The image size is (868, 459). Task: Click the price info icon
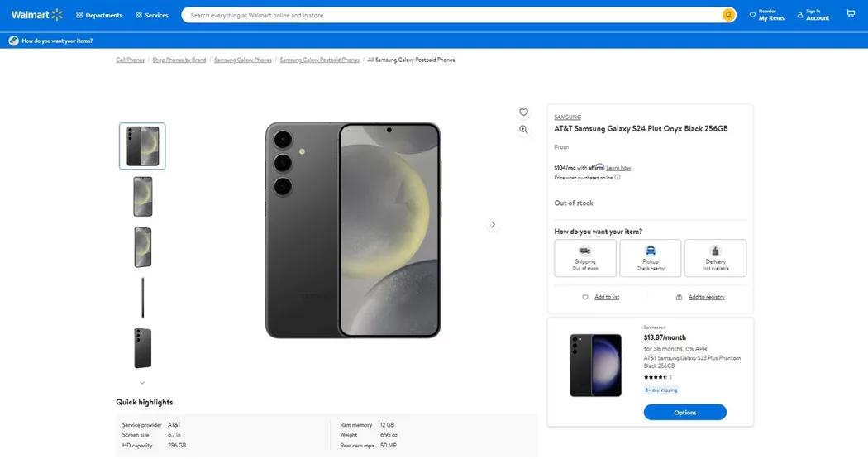[x=618, y=177]
